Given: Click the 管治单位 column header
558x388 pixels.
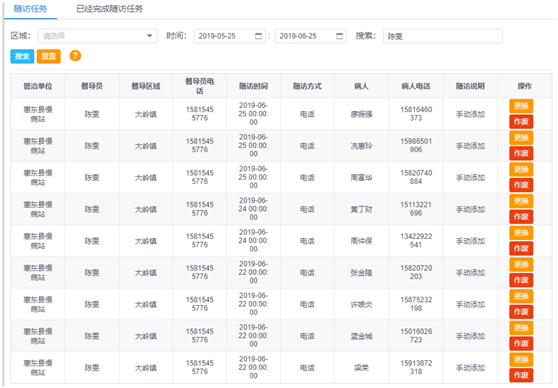Looking at the screenshot, I should pyautogui.click(x=38, y=86).
